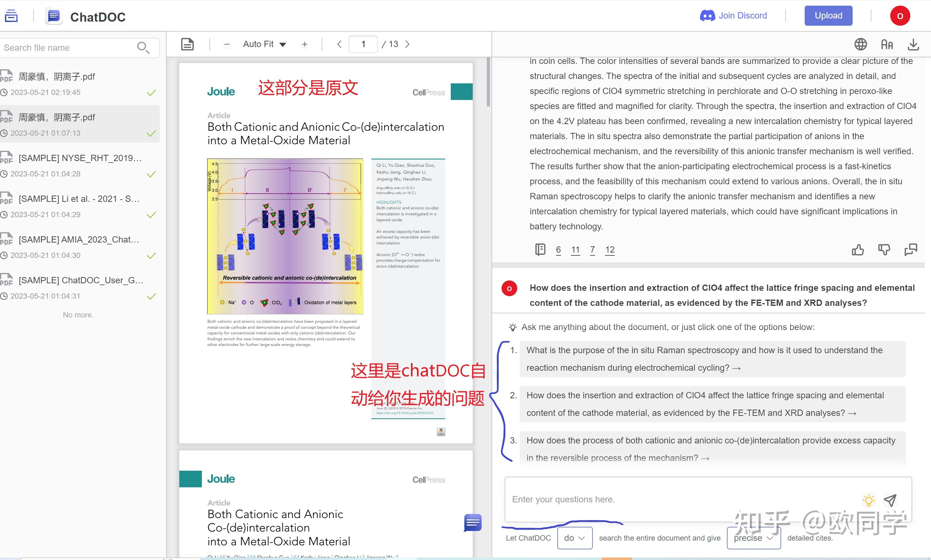Open the font size Aa icon
This screenshot has width=931, height=560.
pos(886,44)
